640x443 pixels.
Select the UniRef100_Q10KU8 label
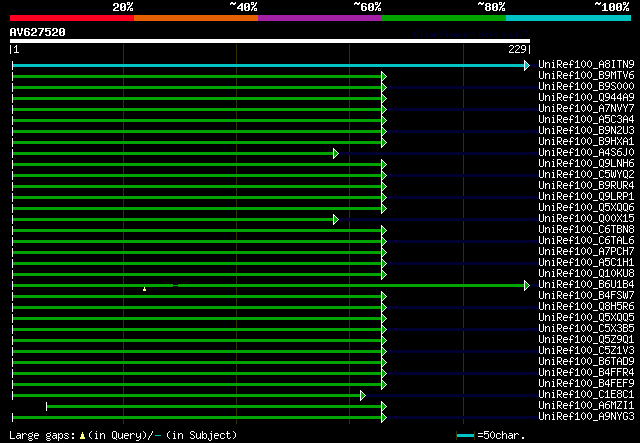click(586, 274)
